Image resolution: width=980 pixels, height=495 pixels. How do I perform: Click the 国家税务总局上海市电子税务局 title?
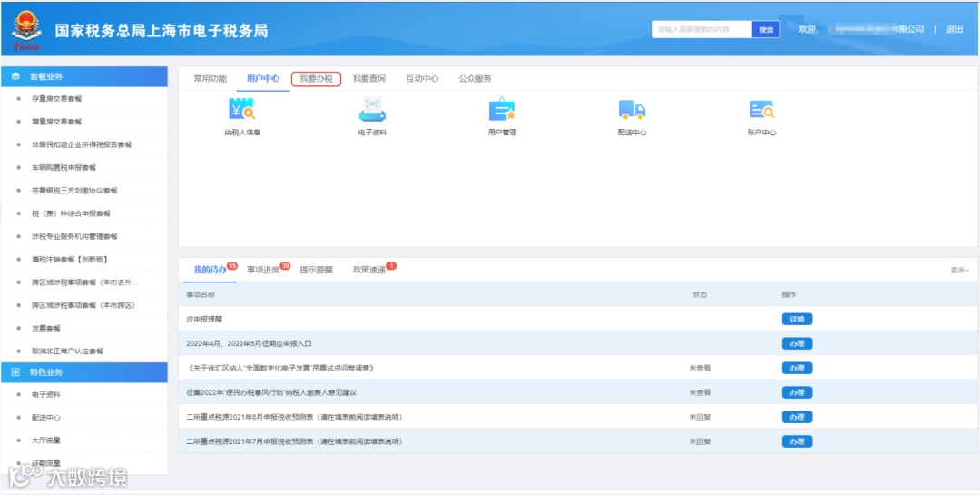[x=162, y=31]
